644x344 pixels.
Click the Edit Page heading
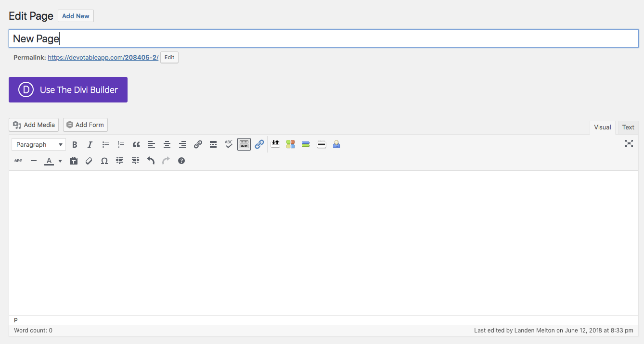(x=31, y=16)
